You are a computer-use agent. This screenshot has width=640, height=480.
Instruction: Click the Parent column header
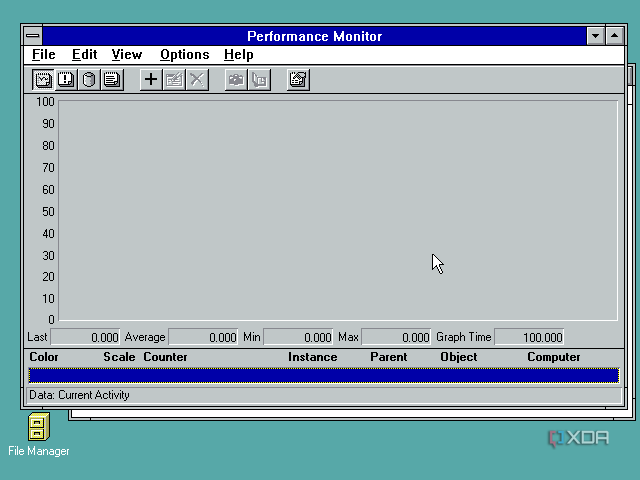click(x=389, y=357)
